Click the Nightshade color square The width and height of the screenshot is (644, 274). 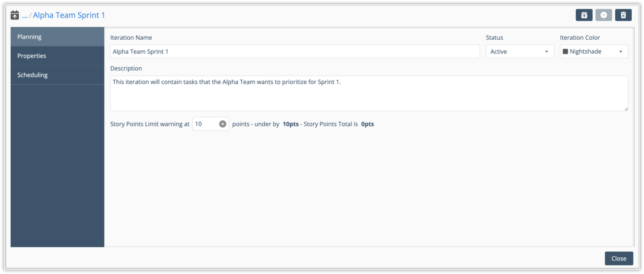pos(566,52)
